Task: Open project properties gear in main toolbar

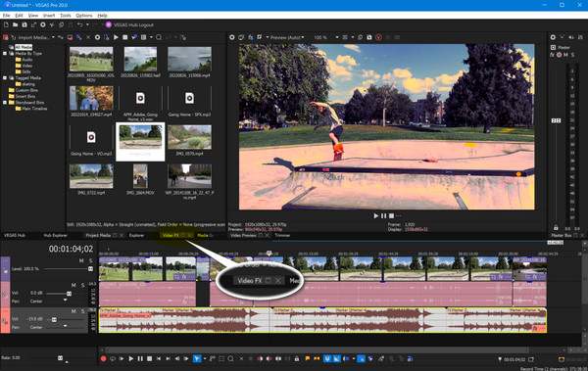Action: (x=43, y=24)
